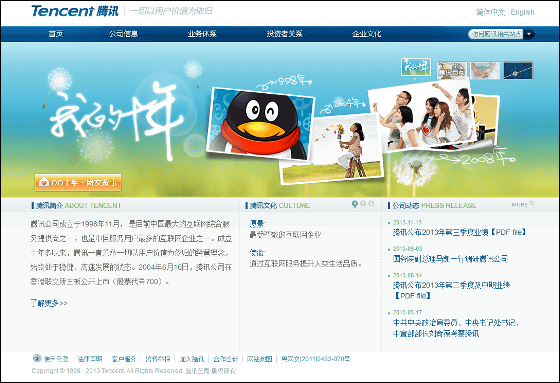The width and height of the screenshot is (560, 383).
Task: Click the second gray circle icon beside CULTURE
Action: [x=363, y=204]
